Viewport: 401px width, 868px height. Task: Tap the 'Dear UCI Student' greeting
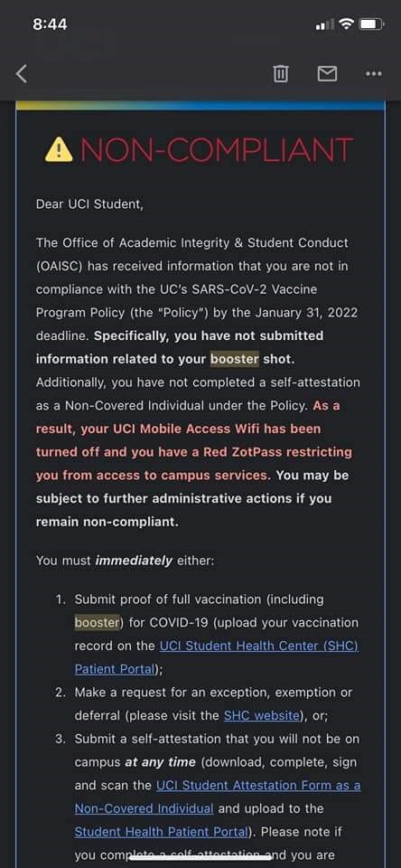pos(89,204)
